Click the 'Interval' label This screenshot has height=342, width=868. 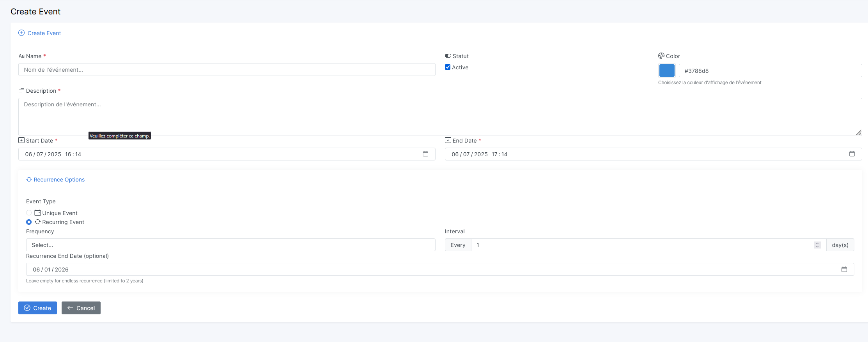point(455,231)
